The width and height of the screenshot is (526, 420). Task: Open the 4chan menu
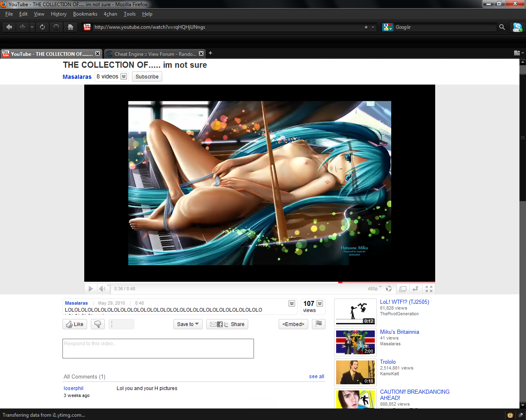point(110,14)
